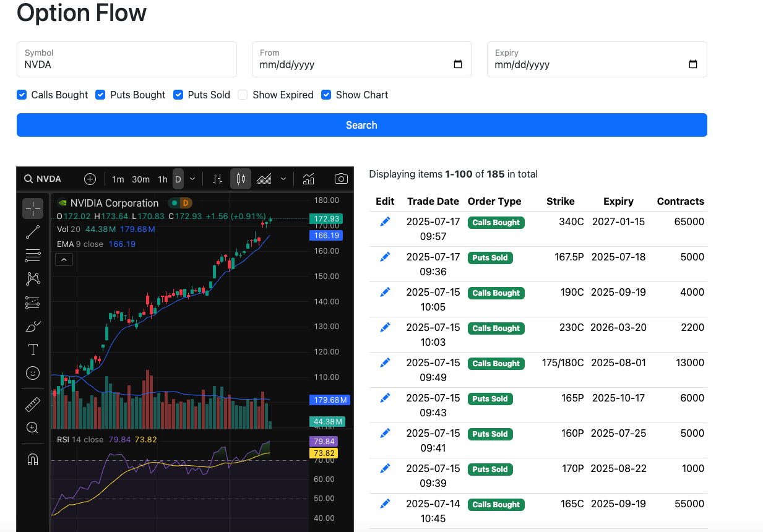Focus the Expiry date field
Image resolution: width=763 pixels, height=532 pixels.
pos(597,59)
